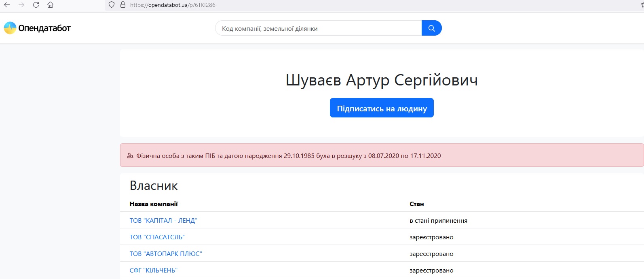Click the "Шуваєв Артур Сергійович" heading
Screen dimensions: 644x279
(382, 80)
